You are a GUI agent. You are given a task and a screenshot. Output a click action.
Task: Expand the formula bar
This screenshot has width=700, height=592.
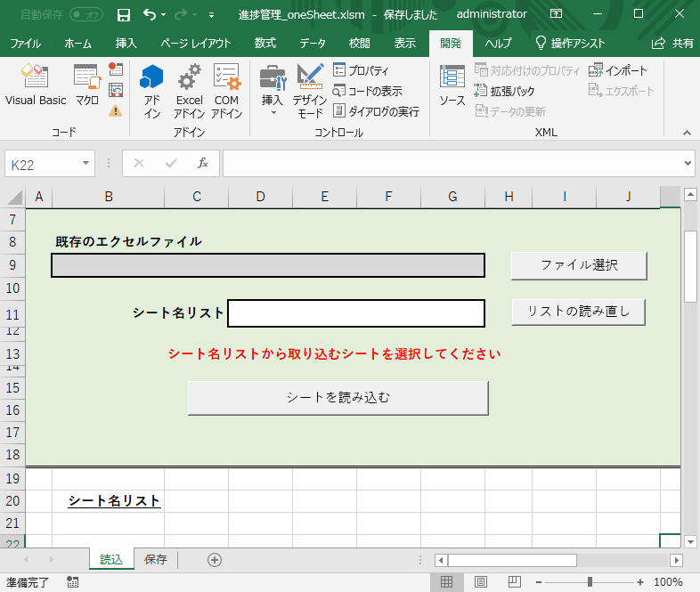(x=688, y=163)
